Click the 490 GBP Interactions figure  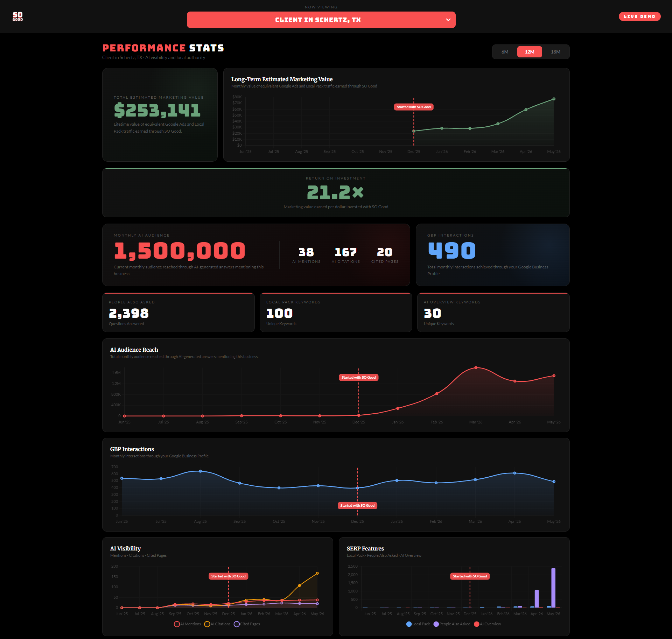pyautogui.click(x=452, y=251)
